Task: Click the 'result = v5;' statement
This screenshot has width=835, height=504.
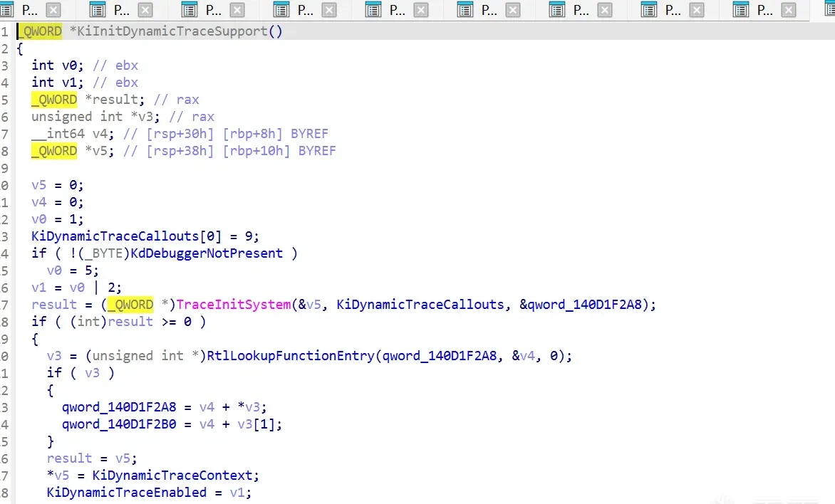Action: tap(92, 458)
